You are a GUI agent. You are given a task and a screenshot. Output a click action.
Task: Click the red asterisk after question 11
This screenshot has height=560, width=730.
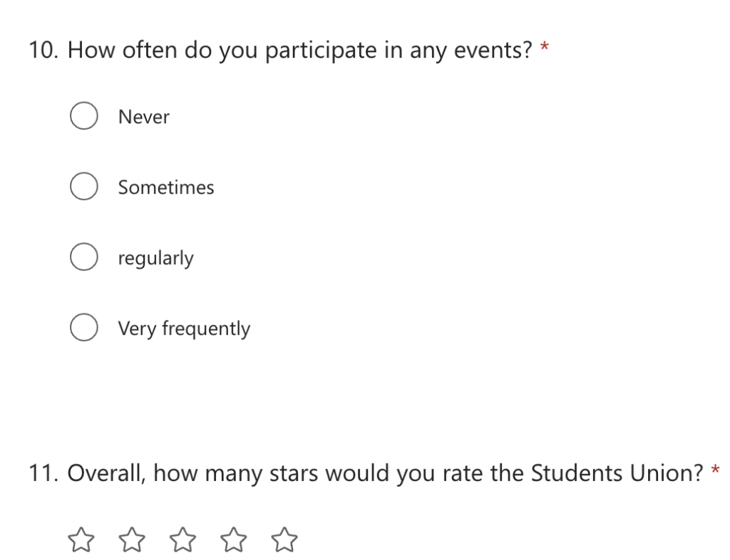(715, 470)
